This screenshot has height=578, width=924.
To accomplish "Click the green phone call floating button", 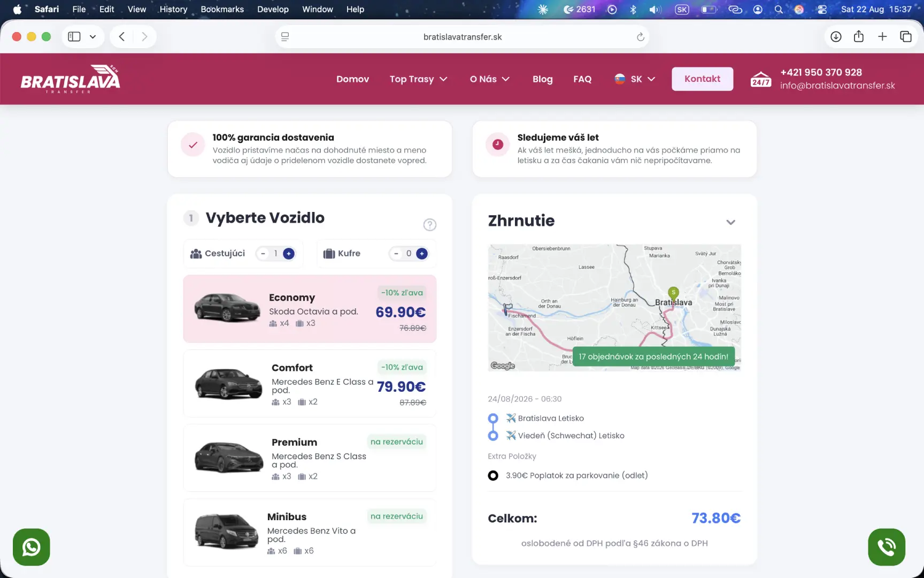I will 887,547.
